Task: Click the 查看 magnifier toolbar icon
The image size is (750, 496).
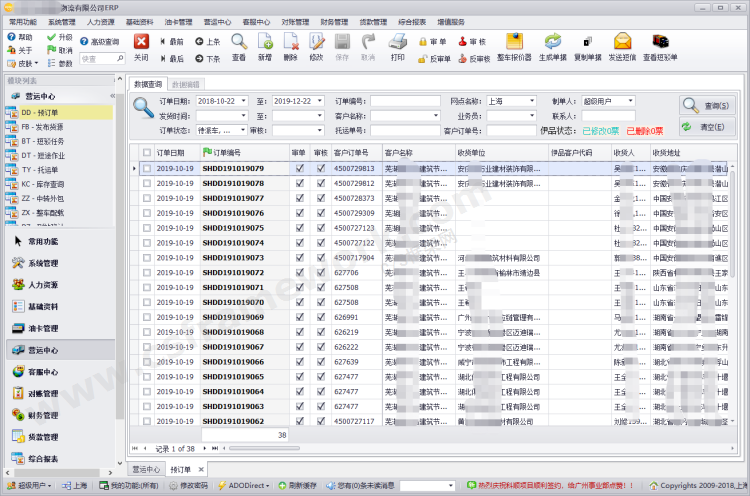Action: pyautogui.click(x=239, y=42)
